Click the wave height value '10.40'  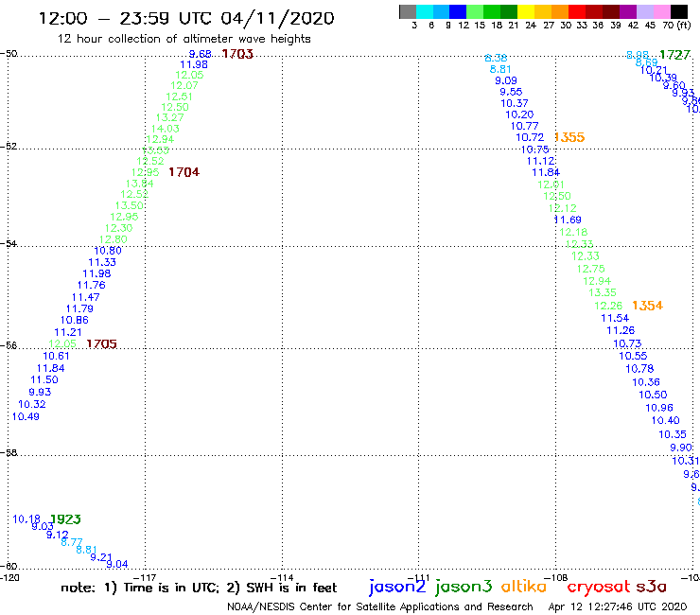click(665, 420)
